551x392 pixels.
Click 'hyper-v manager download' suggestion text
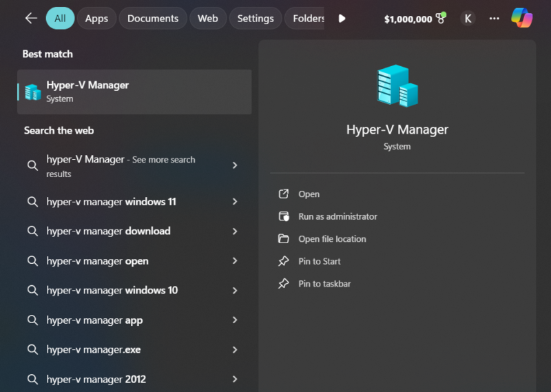pyautogui.click(x=108, y=231)
